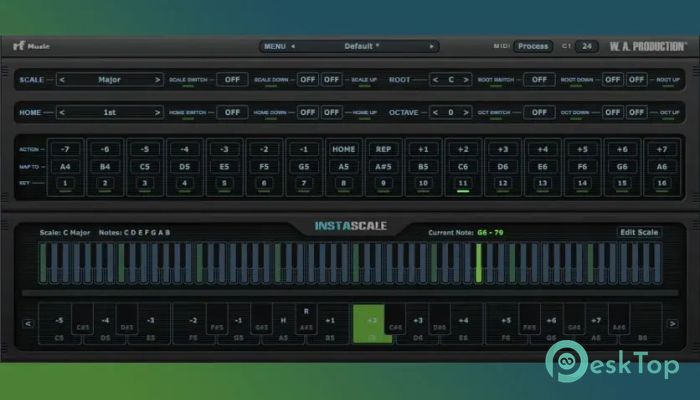
Task: Click the Default preset name
Action: (x=360, y=46)
